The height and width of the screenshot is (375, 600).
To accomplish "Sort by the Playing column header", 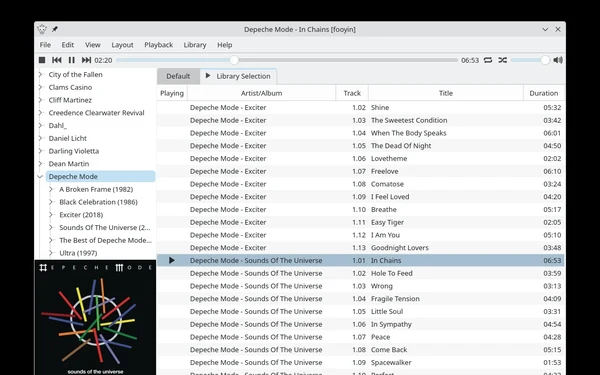I will 172,93.
